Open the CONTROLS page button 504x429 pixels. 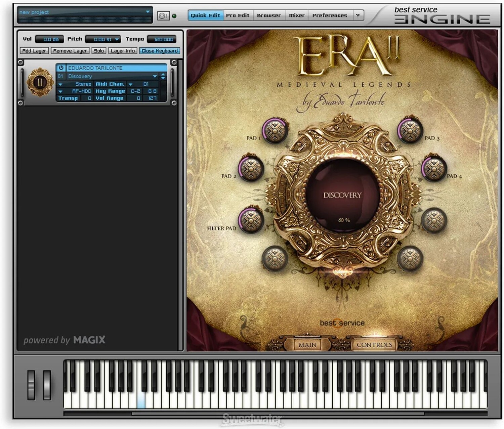coord(374,345)
